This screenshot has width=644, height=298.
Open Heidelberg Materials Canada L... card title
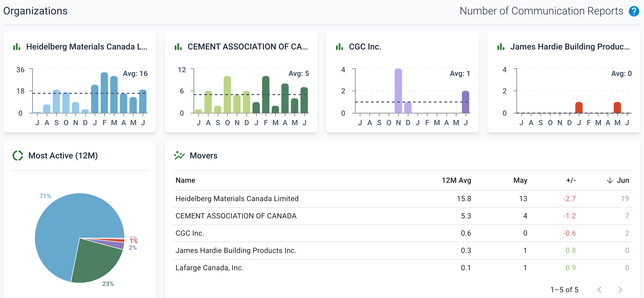(x=87, y=47)
